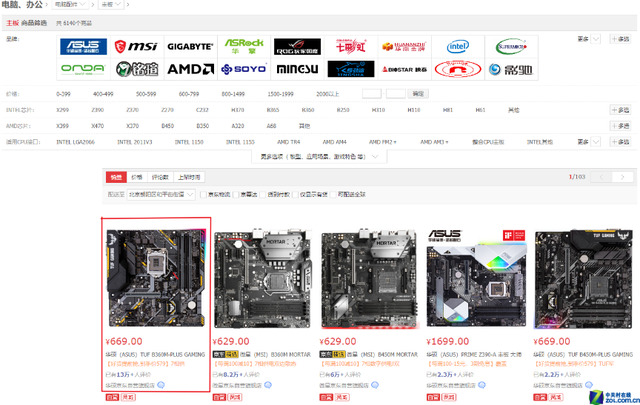The width and height of the screenshot is (640, 405).
Task: Expand 更多 in the CPU socket row
Action: [x=589, y=142]
